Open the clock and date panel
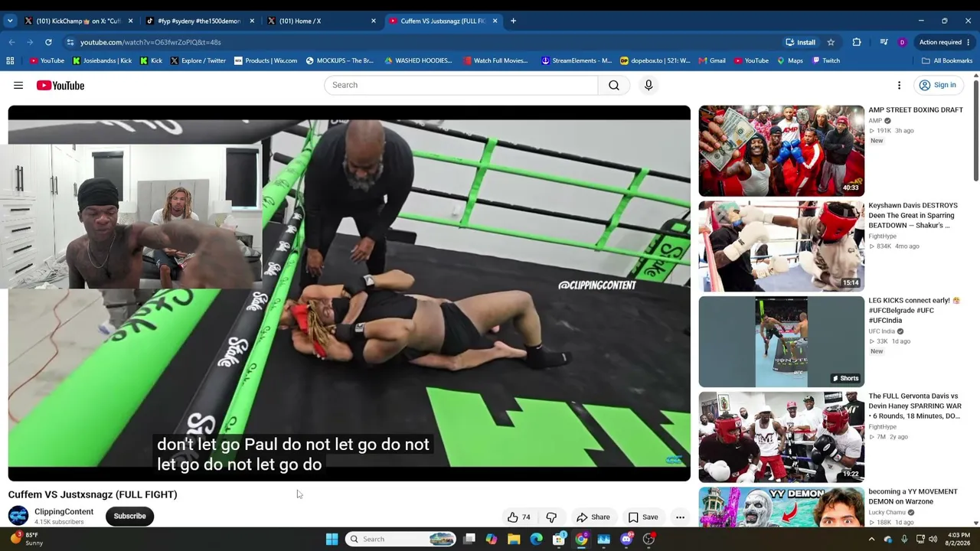Image resolution: width=980 pixels, height=551 pixels. 958,539
